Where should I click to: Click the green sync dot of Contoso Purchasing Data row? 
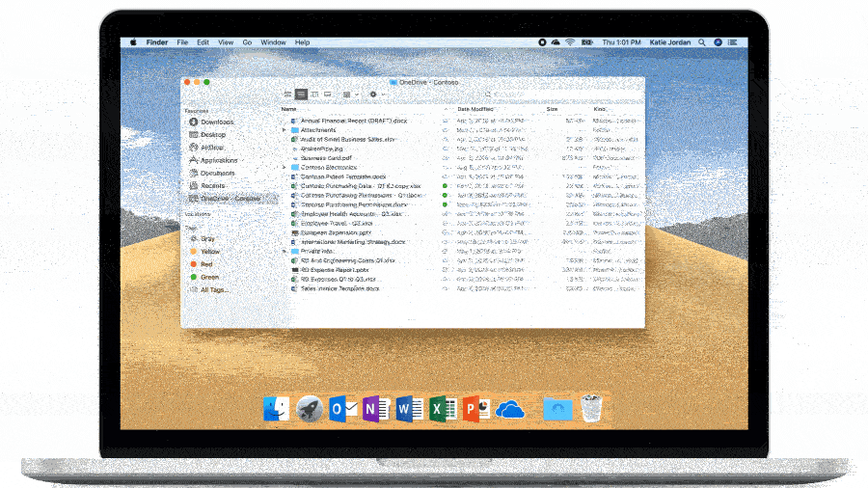(445, 186)
